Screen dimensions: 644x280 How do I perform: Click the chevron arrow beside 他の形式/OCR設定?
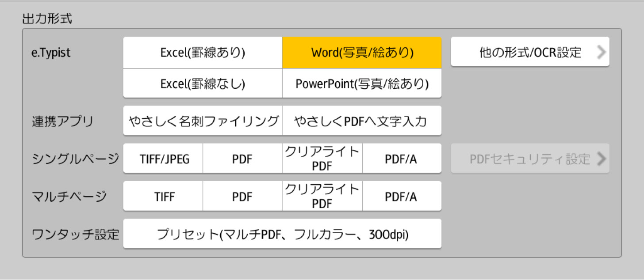(x=601, y=52)
